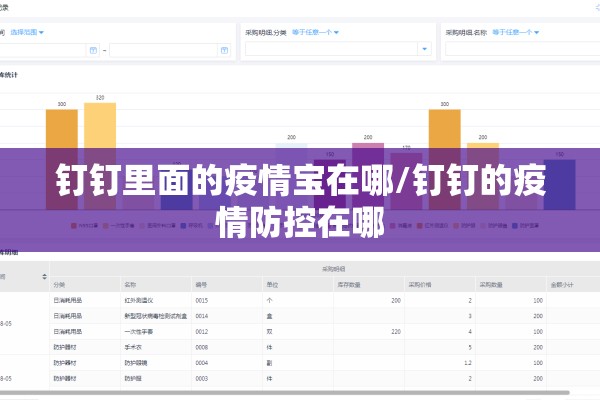Click the 单位 column header
Viewport: 600px width, 400px height.
(x=272, y=285)
